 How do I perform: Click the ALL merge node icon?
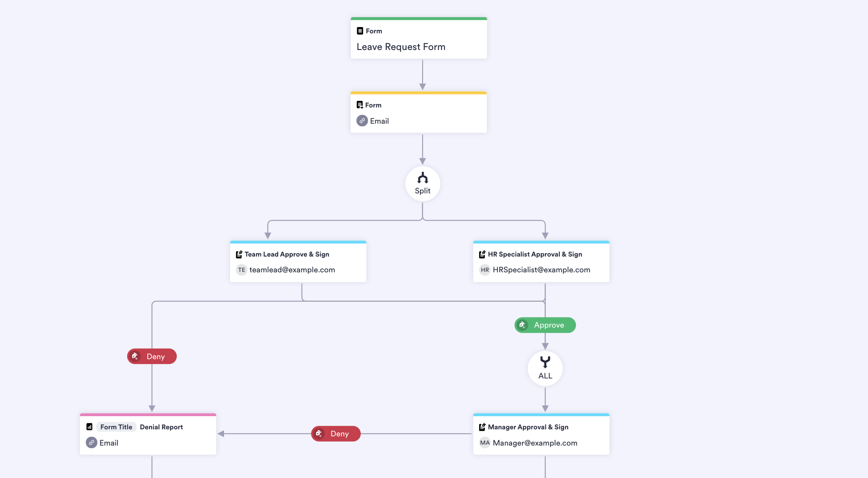pyautogui.click(x=545, y=362)
